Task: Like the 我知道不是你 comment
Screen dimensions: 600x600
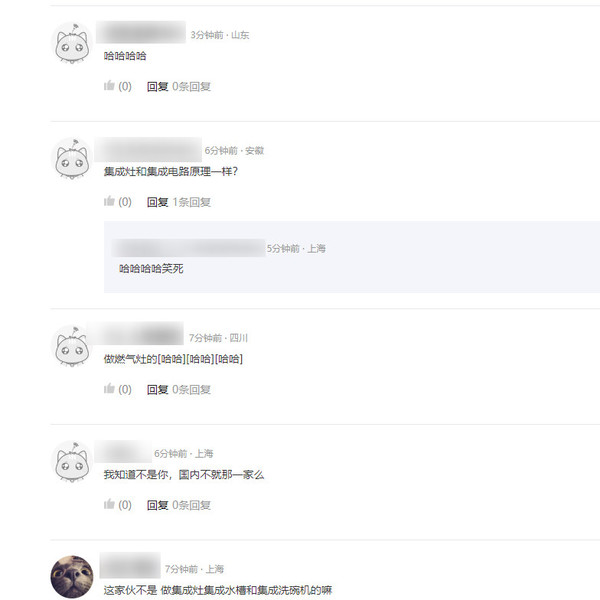Action: (x=117, y=505)
